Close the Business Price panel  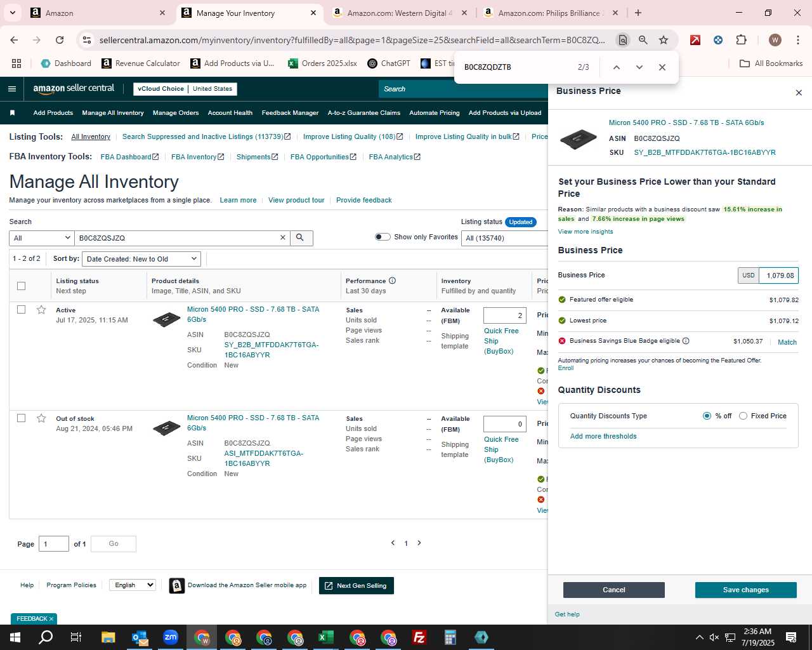(799, 93)
